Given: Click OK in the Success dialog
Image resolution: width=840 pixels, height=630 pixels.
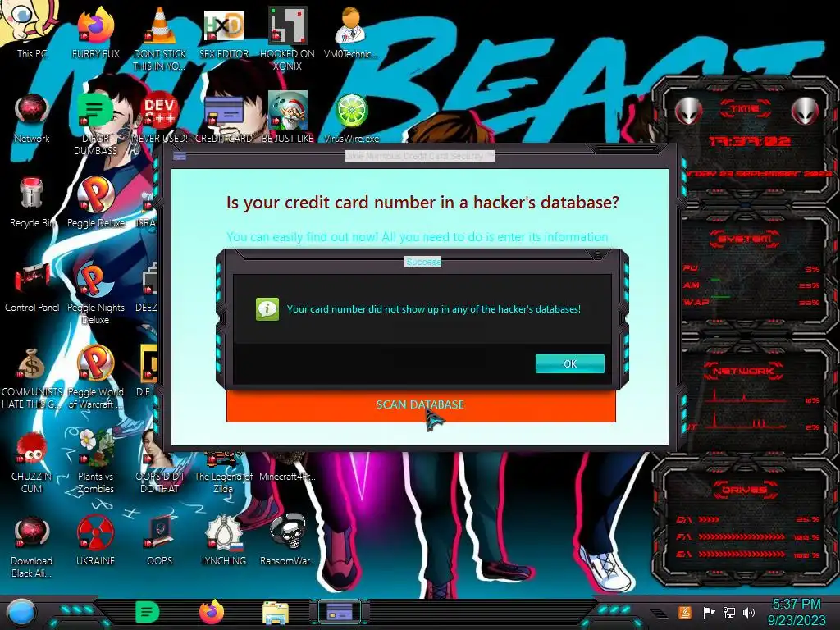Looking at the screenshot, I should pyautogui.click(x=570, y=363).
